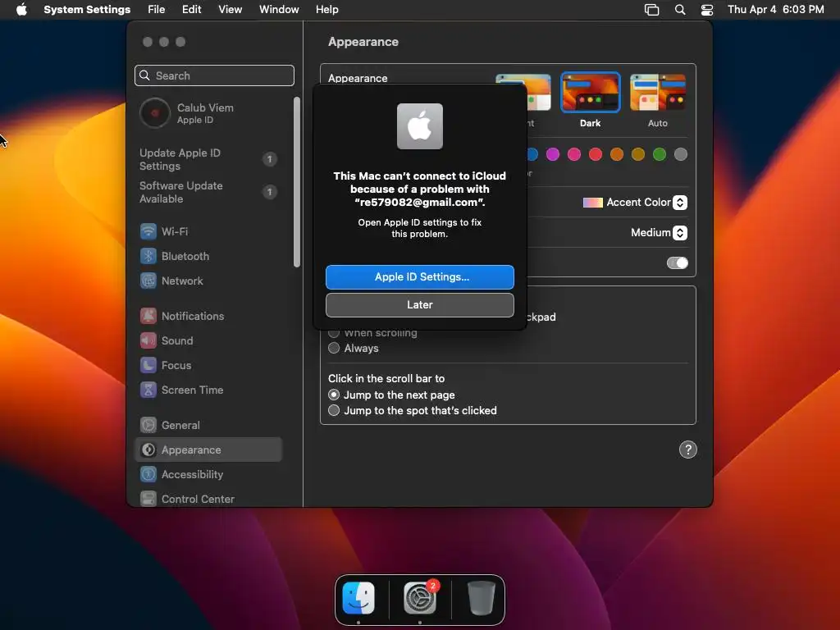Click the Appearance sidebar icon
840x630 pixels.
[x=148, y=450]
